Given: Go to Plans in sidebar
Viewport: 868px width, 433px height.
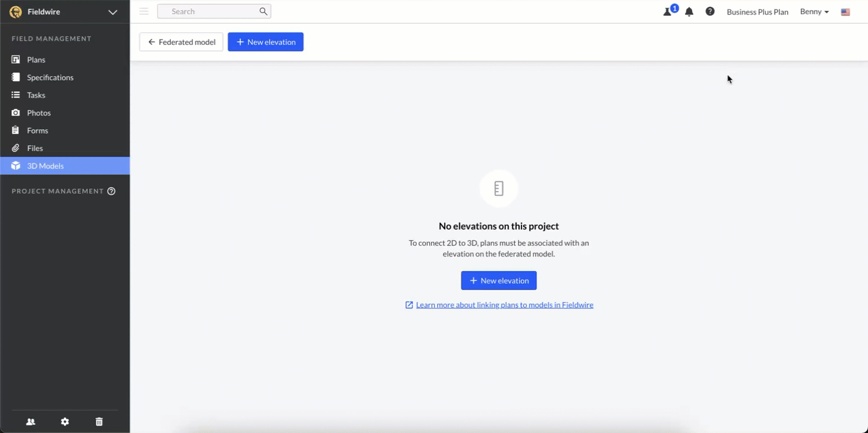Looking at the screenshot, I should [x=36, y=60].
